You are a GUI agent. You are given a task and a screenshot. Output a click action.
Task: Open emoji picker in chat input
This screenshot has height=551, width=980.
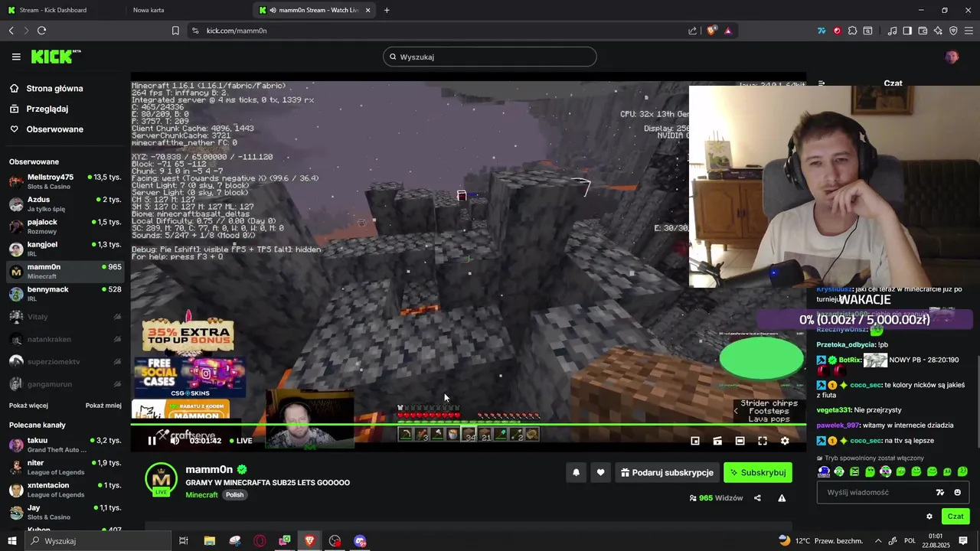[957, 493]
